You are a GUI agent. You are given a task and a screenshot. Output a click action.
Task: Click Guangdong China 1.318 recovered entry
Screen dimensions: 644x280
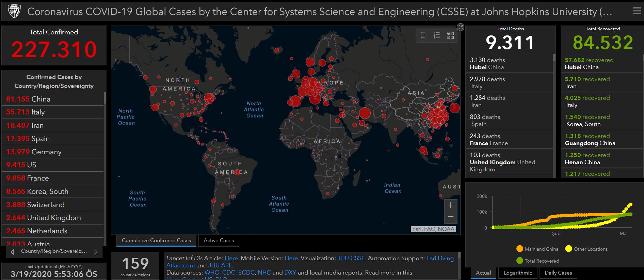click(x=601, y=139)
